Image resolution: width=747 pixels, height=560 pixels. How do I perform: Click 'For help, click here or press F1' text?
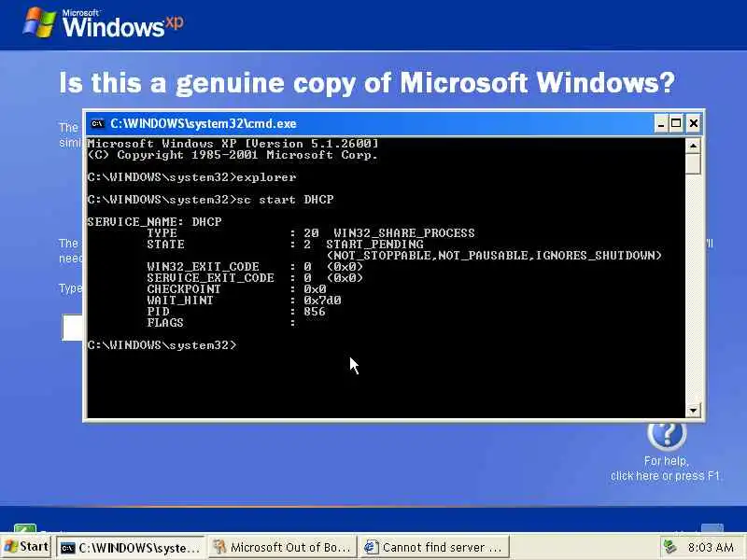[666, 469]
